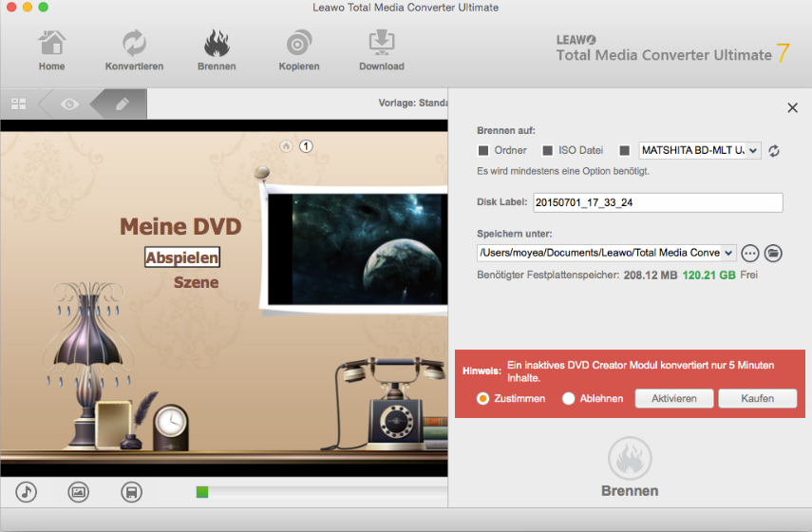Click the Meine DVD title text

180,227
